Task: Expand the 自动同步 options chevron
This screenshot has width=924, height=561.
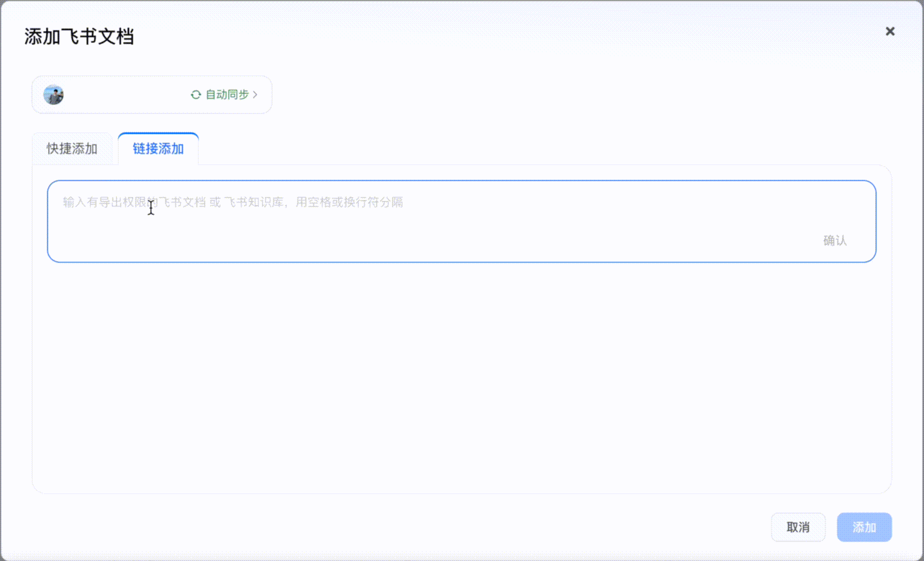Action: [255, 94]
